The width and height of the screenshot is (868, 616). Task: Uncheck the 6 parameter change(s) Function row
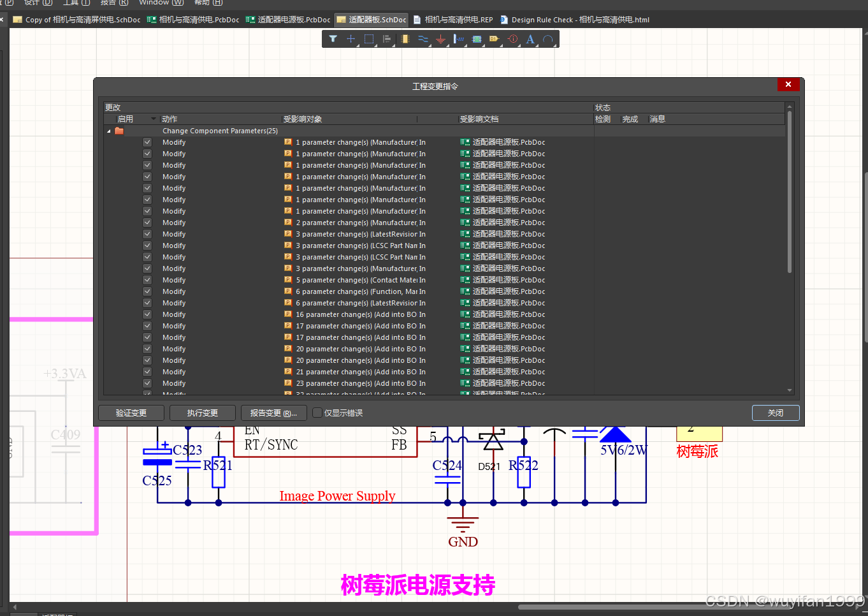click(147, 291)
